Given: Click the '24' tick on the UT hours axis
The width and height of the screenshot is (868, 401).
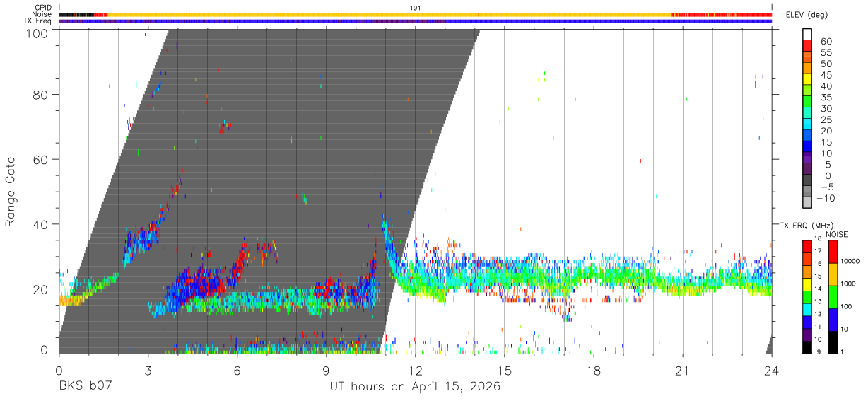Looking at the screenshot, I should pos(771,370).
